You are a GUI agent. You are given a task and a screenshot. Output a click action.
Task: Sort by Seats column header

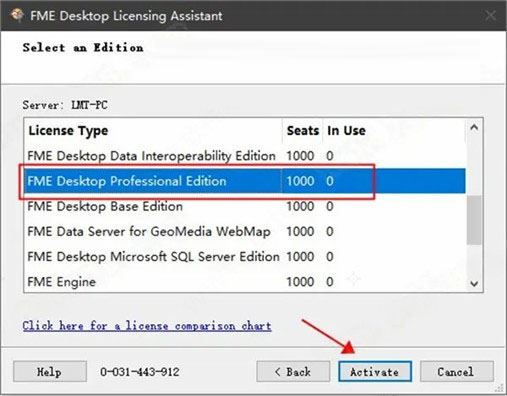pyautogui.click(x=303, y=130)
